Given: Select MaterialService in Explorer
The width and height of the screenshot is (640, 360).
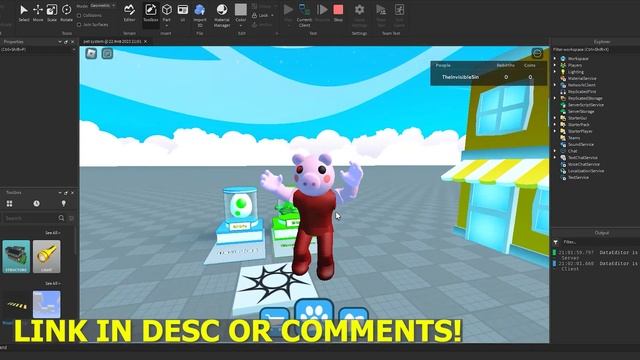Looking at the screenshot, I should click(x=582, y=78).
